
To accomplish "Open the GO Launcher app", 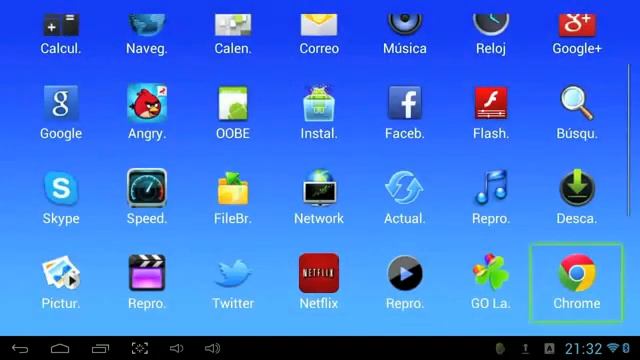I will pyautogui.click(x=491, y=282).
